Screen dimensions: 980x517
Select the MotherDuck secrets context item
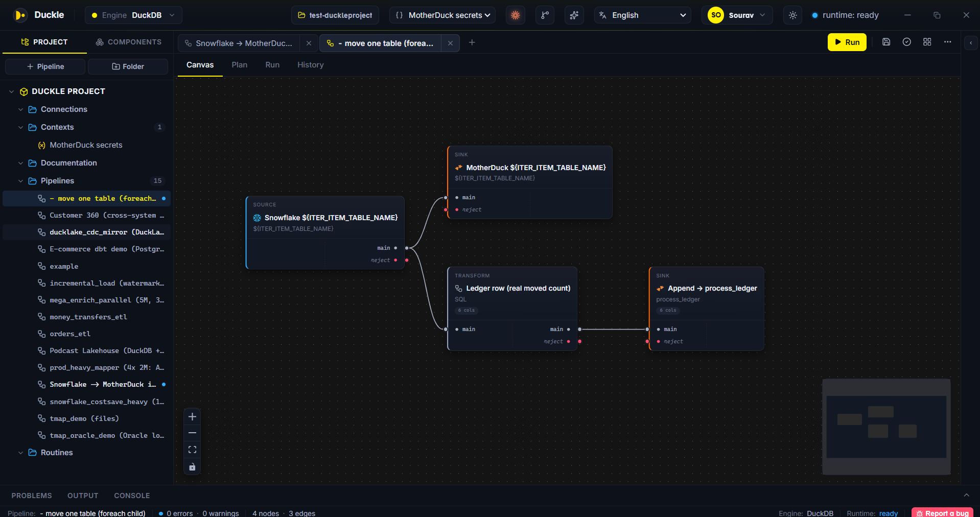(x=86, y=145)
